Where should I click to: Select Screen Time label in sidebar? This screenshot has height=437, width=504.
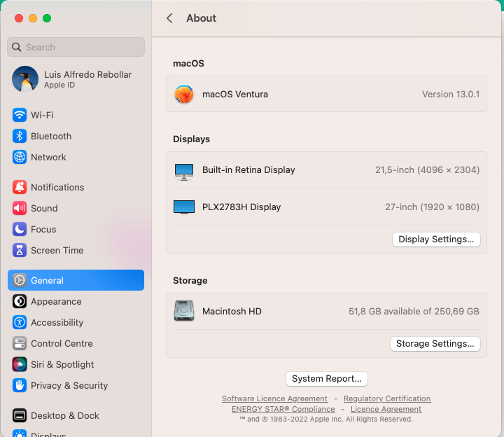(x=57, y=250)
